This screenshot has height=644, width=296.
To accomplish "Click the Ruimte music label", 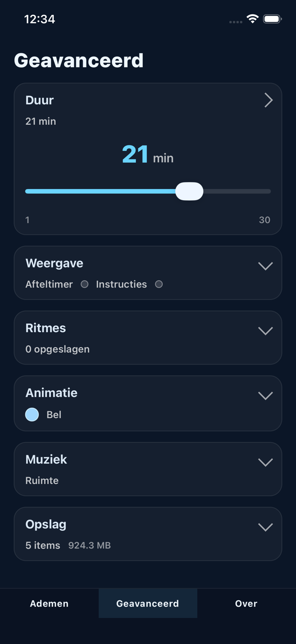I will coord(42,480).
